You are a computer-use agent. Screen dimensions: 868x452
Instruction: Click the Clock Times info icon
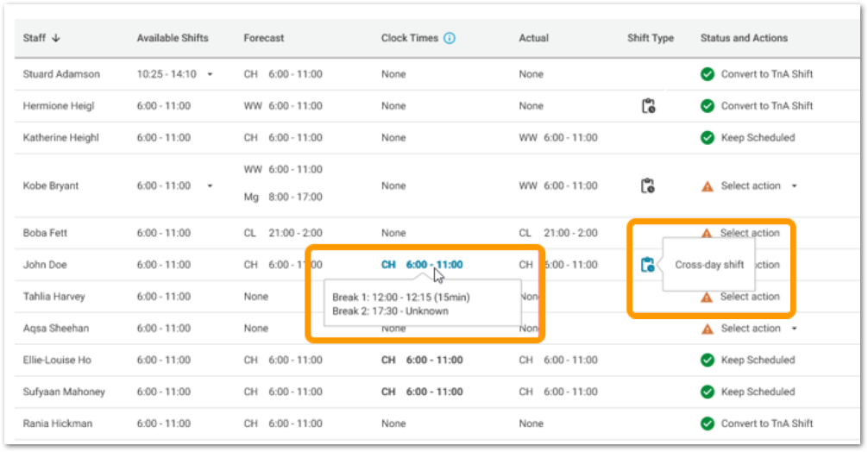coord(450,38)
